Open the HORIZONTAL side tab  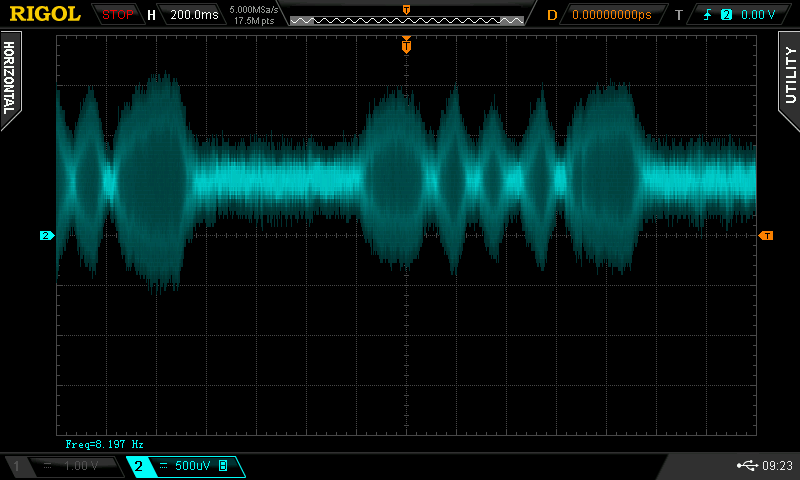pos(10,79)
